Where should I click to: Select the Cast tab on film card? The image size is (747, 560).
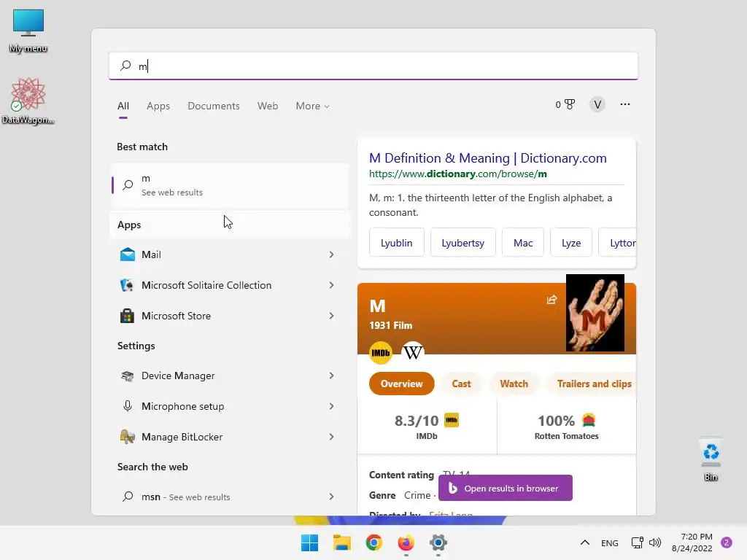[x=461, y=384]
